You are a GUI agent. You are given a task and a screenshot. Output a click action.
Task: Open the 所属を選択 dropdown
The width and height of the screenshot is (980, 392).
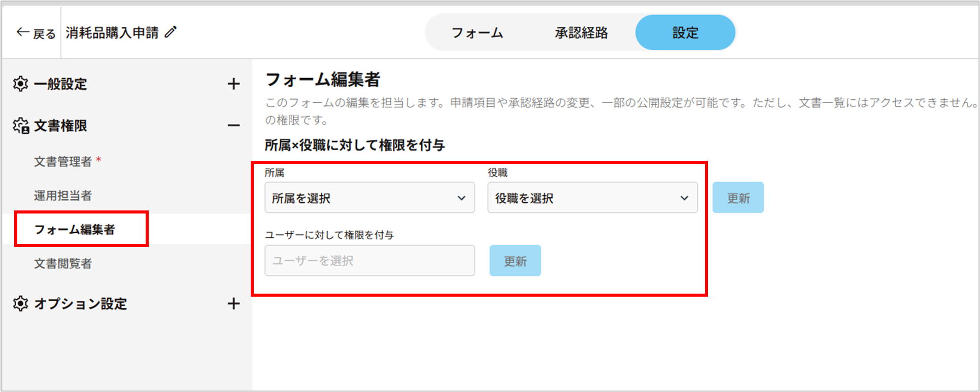(x=369, y=198)
